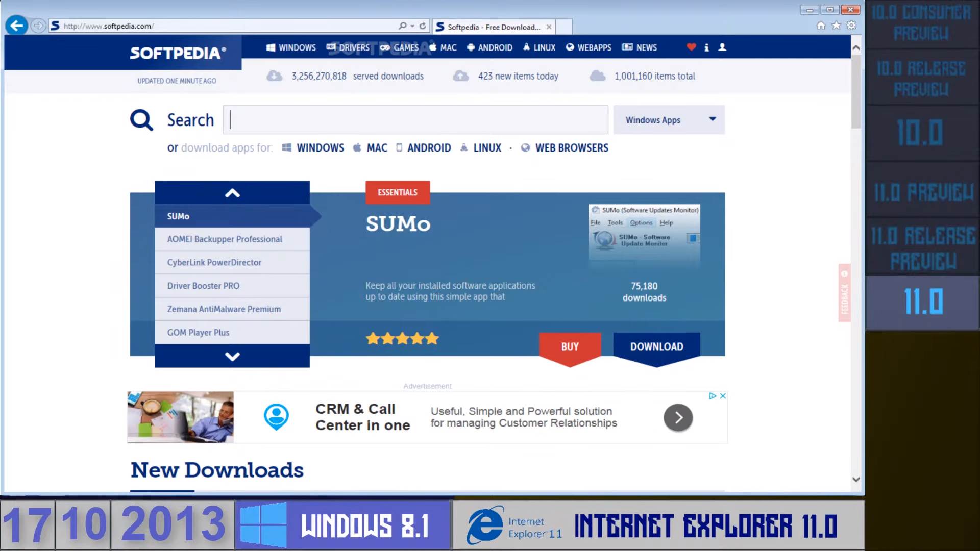Click the BUY button for SUMo
This screenshot has height=551, width=980.
569,346
